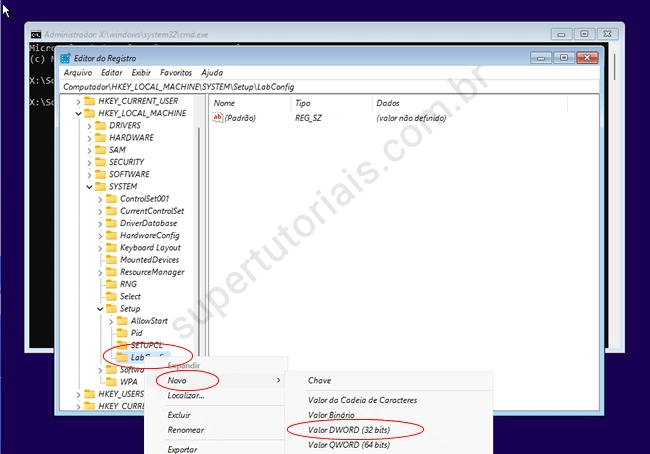Click the Registry Editor title bar icon
650x454 pixels.
(66, 58)
